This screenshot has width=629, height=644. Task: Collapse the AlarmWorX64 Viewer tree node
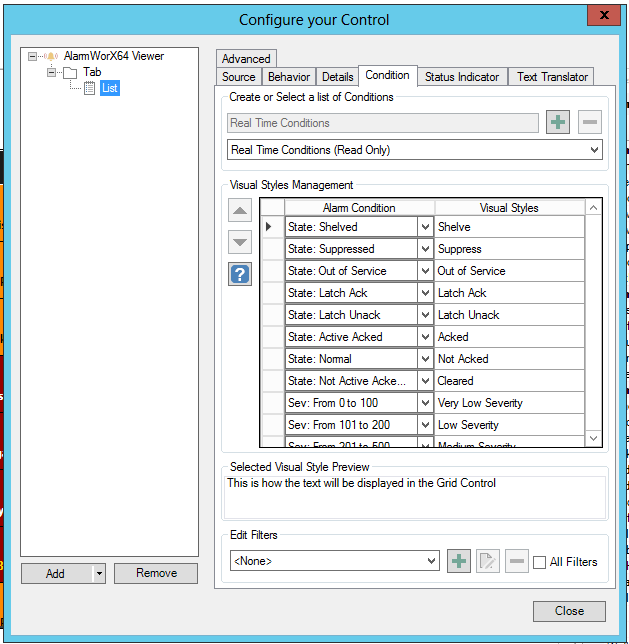(33, 57)
